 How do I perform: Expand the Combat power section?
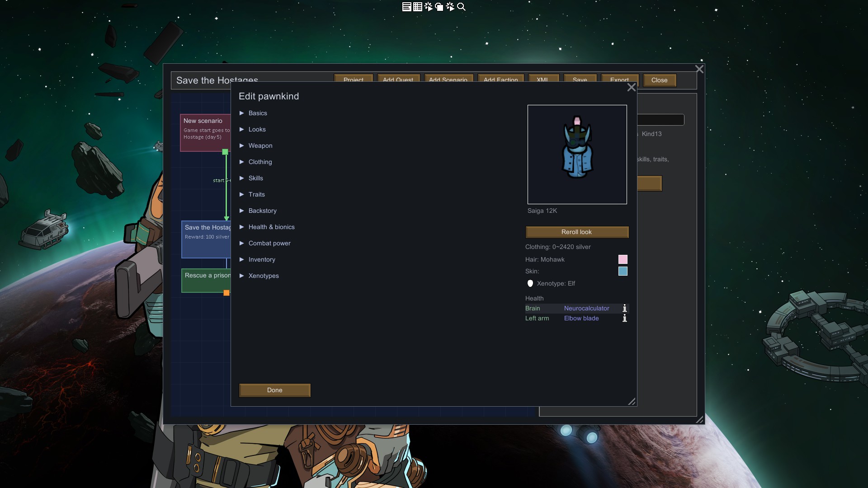[x=265, y=243]
